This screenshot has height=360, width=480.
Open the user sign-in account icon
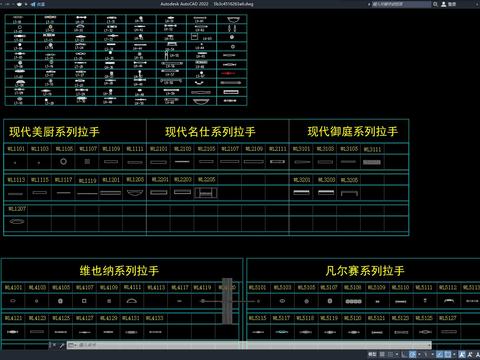(x=444, y=4)
